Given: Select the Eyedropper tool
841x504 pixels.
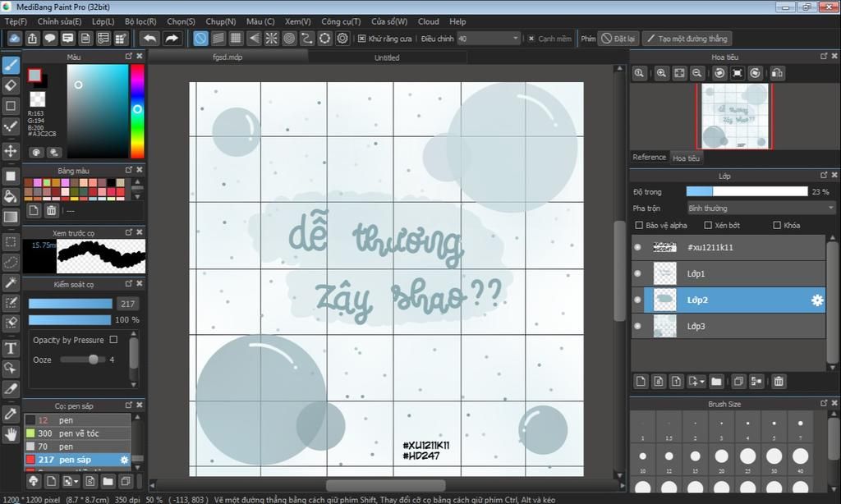Looking at the screenshot, I should [x=11, y=414].
